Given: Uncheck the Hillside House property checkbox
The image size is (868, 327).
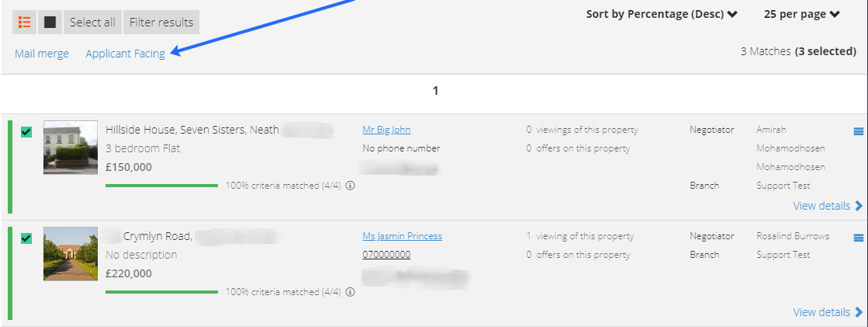Looking at the screenshot, I should [26, 132].
